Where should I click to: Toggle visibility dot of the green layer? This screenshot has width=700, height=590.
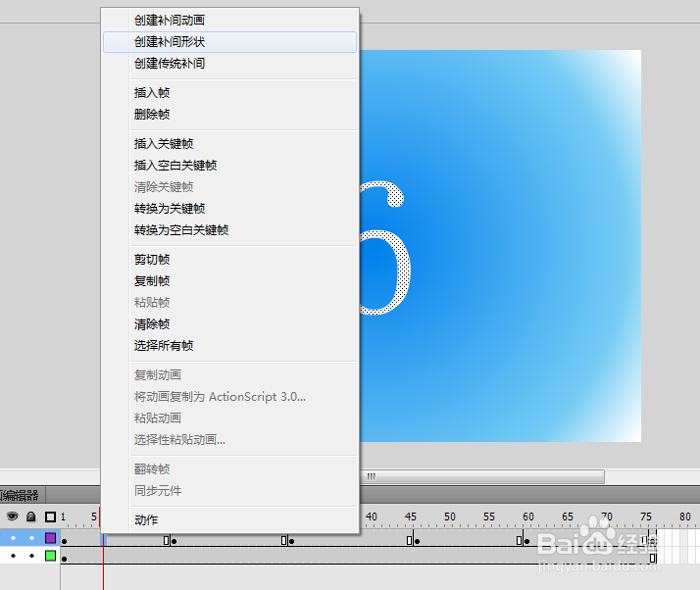tap(13, 556)
